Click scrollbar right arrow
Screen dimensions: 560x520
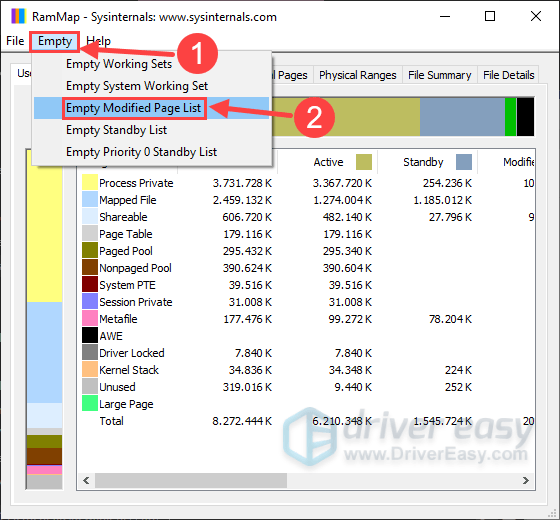(526, 481)
